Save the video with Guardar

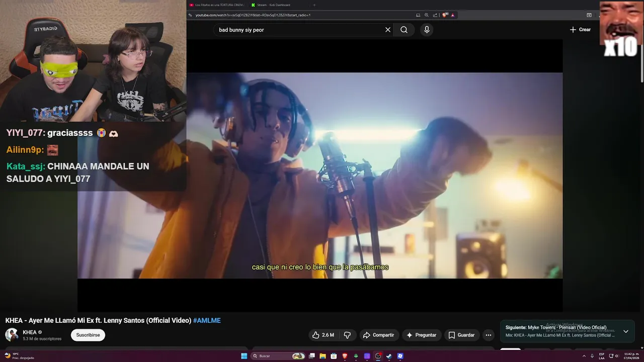point(461,335)
